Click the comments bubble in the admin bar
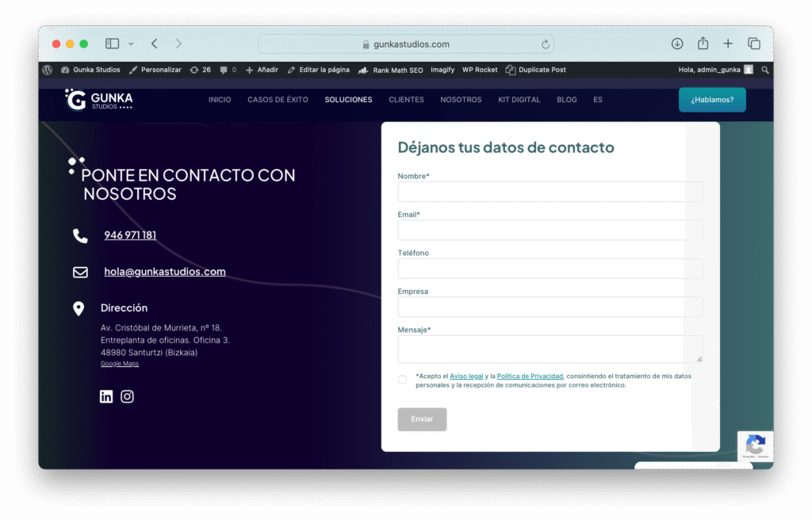The image size is (812, 520). [x=224, y=70]
